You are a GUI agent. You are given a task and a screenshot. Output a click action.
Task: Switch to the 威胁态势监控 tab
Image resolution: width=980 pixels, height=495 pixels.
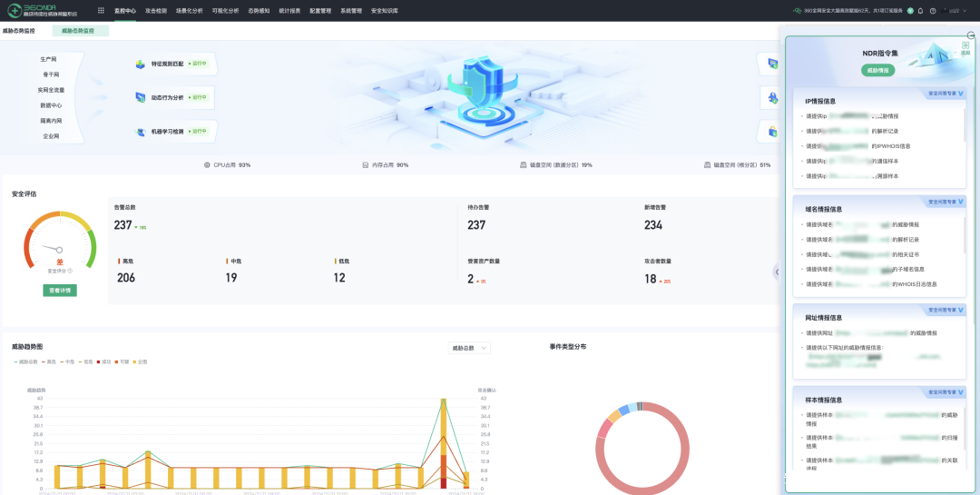click(x=80, y=31)
